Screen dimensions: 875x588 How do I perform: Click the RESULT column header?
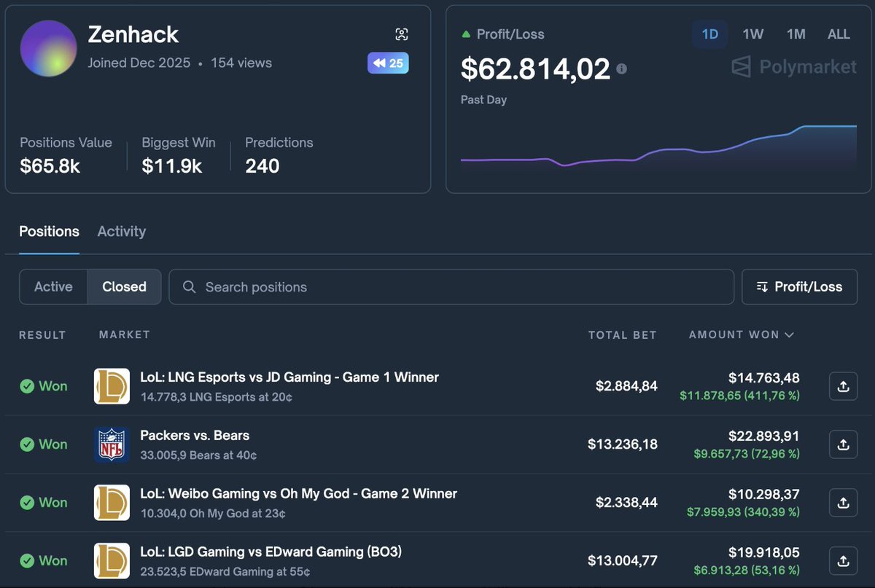click(x=42, y=335)
